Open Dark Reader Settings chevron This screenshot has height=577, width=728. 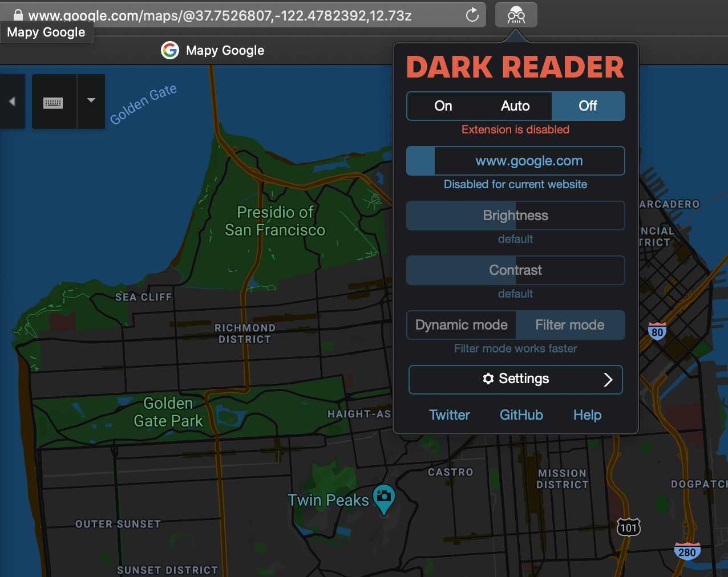(x=608, y=380)
